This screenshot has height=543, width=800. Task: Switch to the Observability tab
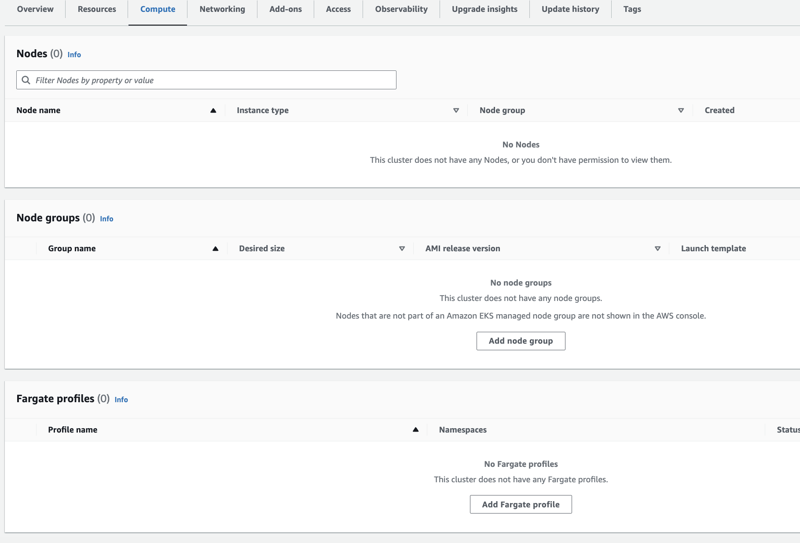[x=401, y=9]
